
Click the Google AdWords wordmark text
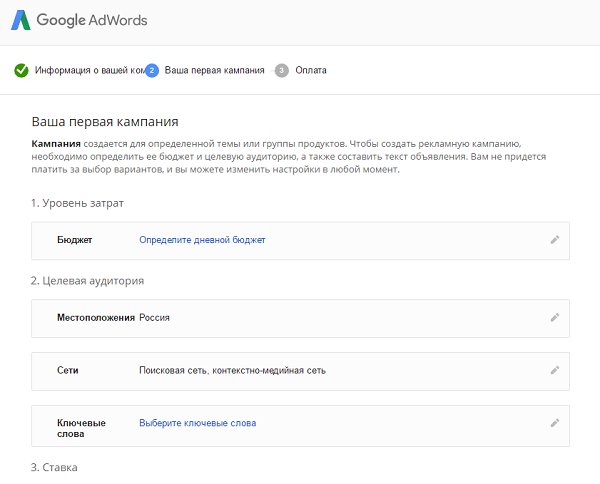tap(92, 20)
